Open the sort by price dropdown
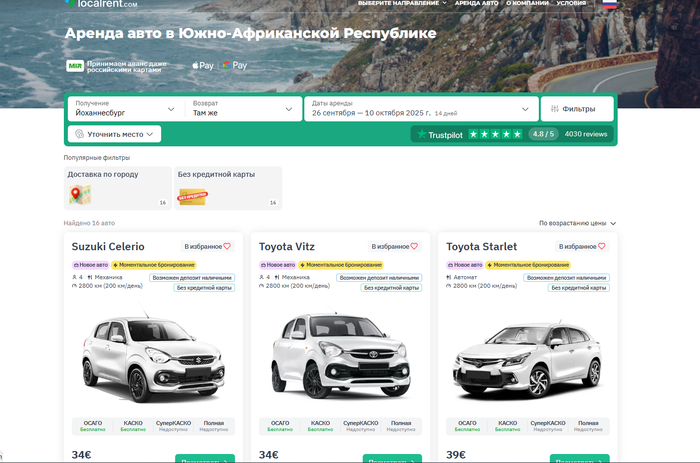The width and height of the screenshot is (700, 463). [x=577, y=223]
